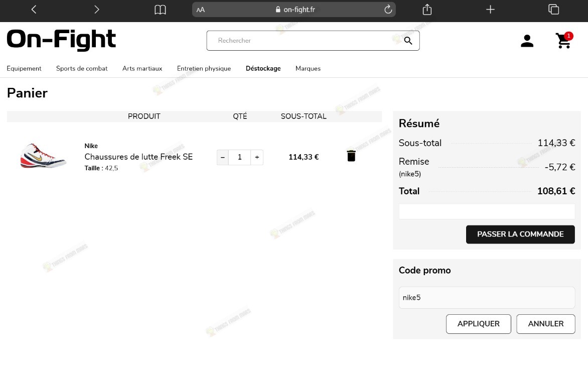This screenshot has width=588, height=365.
Task: Click the Résumé heading
Action: (x=419, y=124)
